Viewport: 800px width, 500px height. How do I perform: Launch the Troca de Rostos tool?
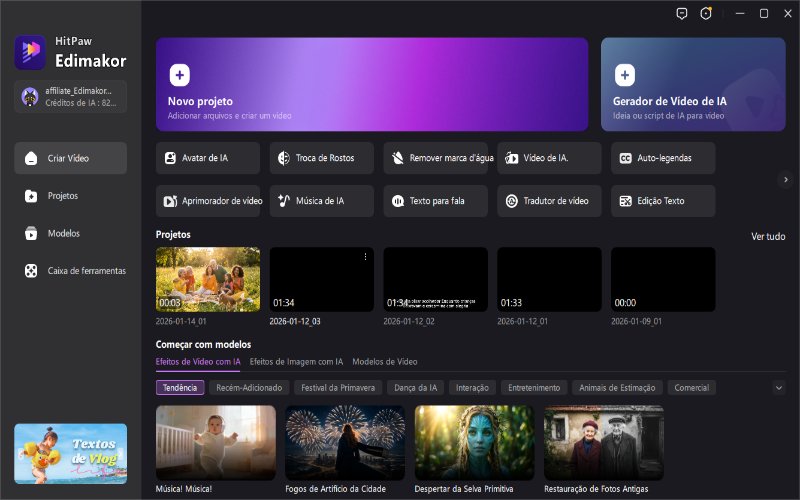coord(322,158)
